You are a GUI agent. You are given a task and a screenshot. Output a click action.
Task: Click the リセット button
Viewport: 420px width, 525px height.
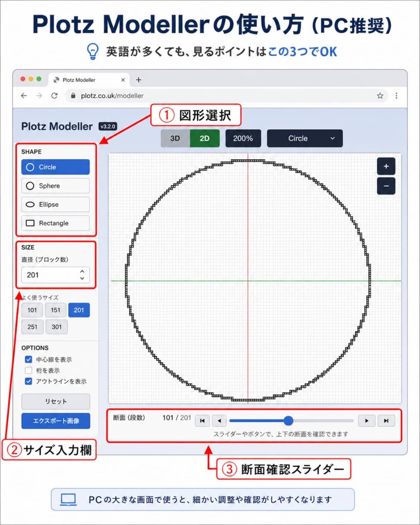click(56, 402)
